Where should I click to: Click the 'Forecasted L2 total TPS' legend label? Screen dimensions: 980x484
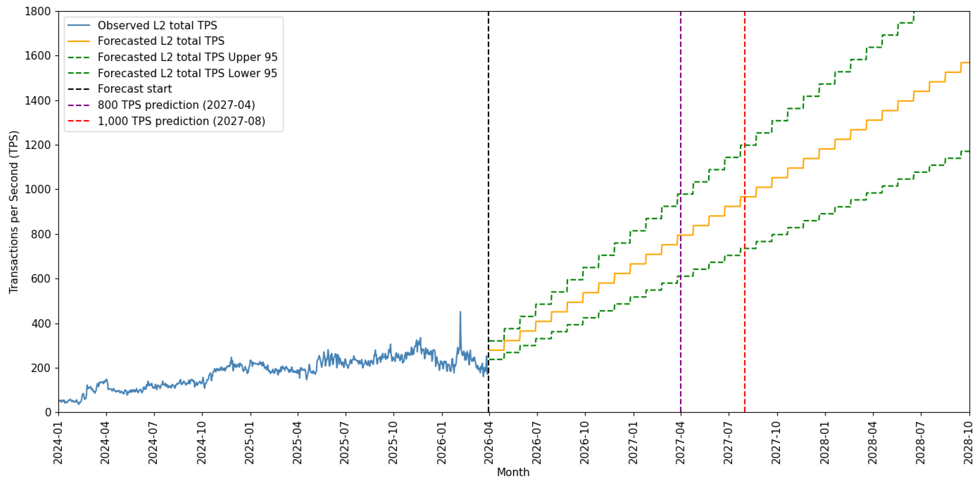pyautogui.click(x=161, y=41)
